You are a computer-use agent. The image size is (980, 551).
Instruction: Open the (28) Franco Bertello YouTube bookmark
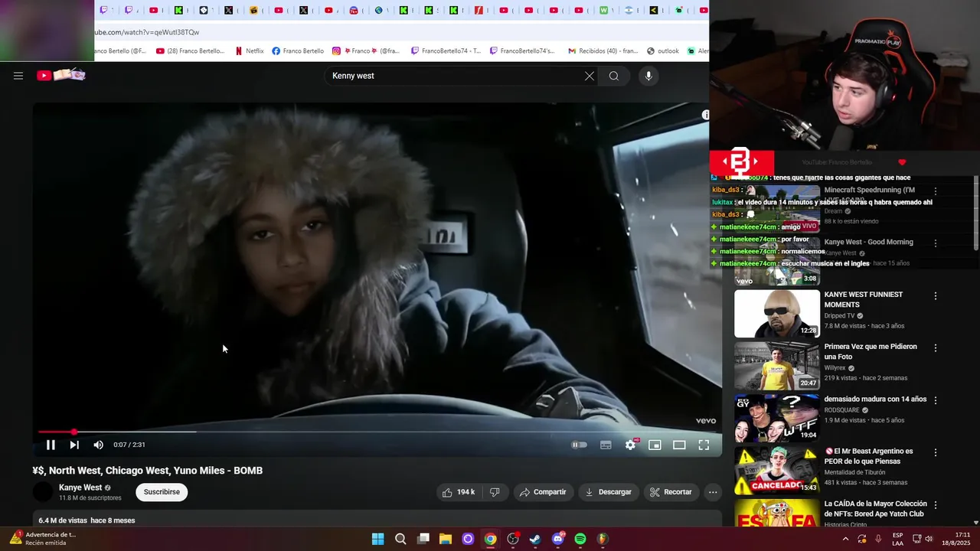pos(191,51)
